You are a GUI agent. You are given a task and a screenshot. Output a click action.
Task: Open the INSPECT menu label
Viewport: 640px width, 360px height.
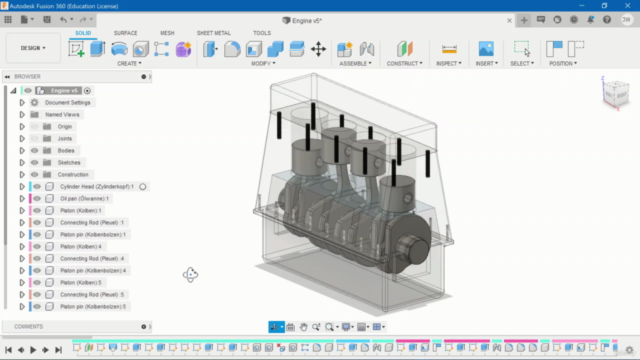[449, 64]
